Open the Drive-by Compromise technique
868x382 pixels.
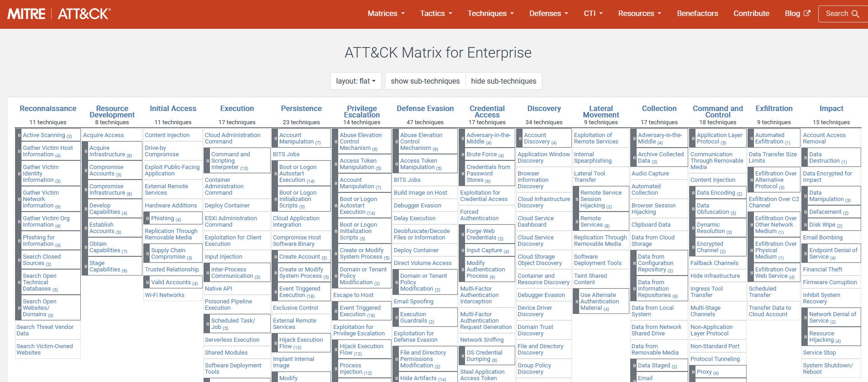[162, 151]
